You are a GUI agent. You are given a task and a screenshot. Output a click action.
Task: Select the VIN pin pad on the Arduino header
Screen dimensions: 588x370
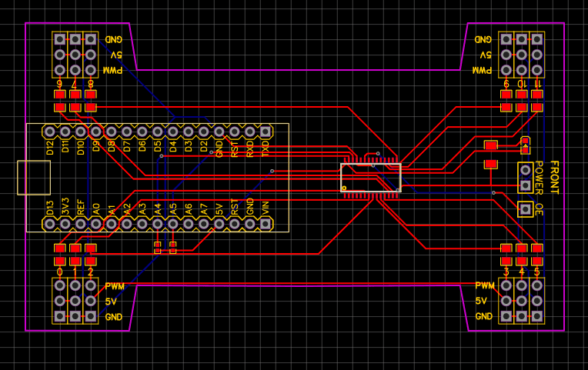(266, 224)
